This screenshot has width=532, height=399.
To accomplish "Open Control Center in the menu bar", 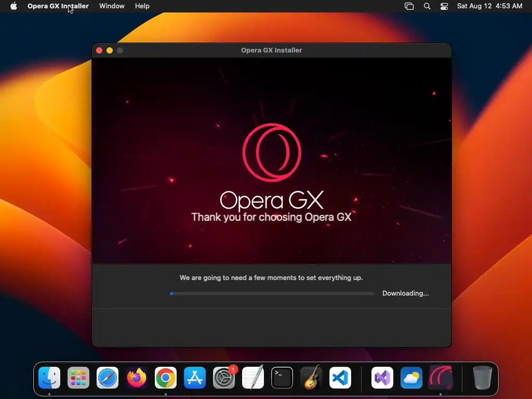I will click(444, 6).
